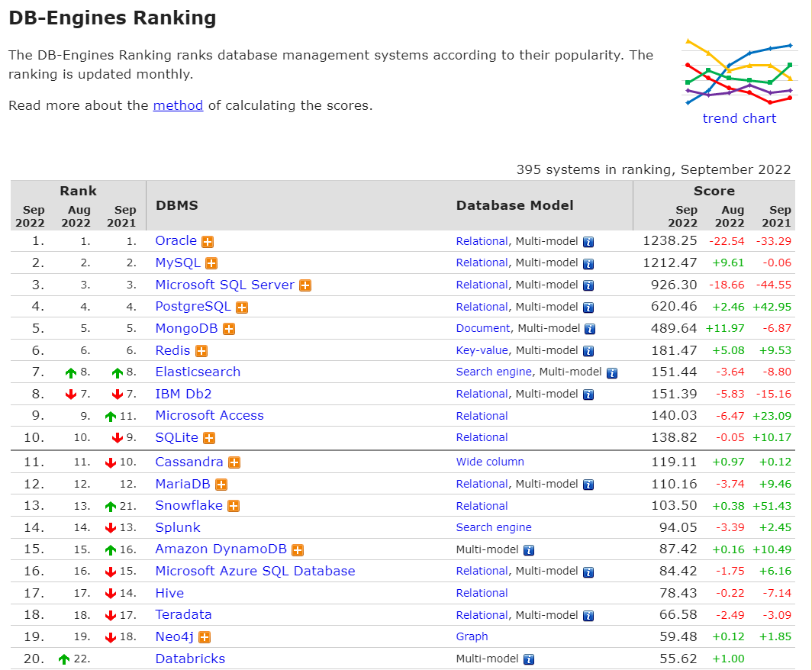Open the MariaDB link

183,484
